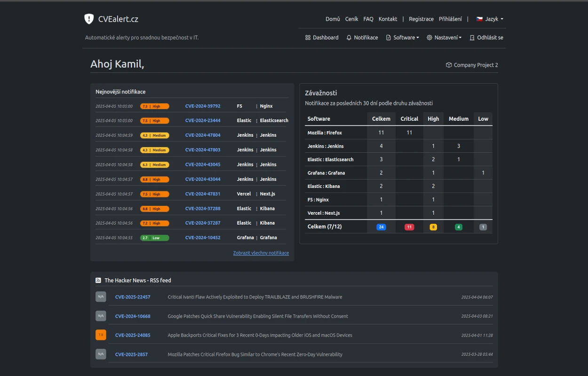This screenshot has height=376, width=588.
Task: Select the FAQ menu item
Action: coord(368,19)
